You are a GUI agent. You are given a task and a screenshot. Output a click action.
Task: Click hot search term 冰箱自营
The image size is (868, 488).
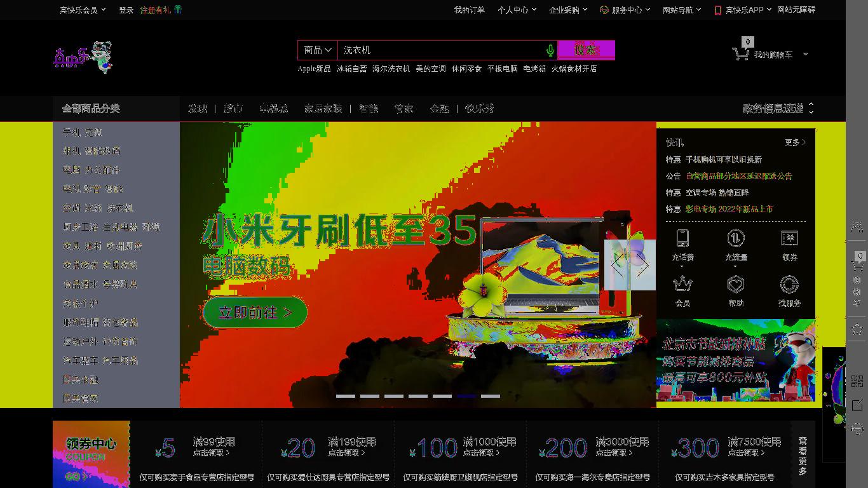coord(352,69)
